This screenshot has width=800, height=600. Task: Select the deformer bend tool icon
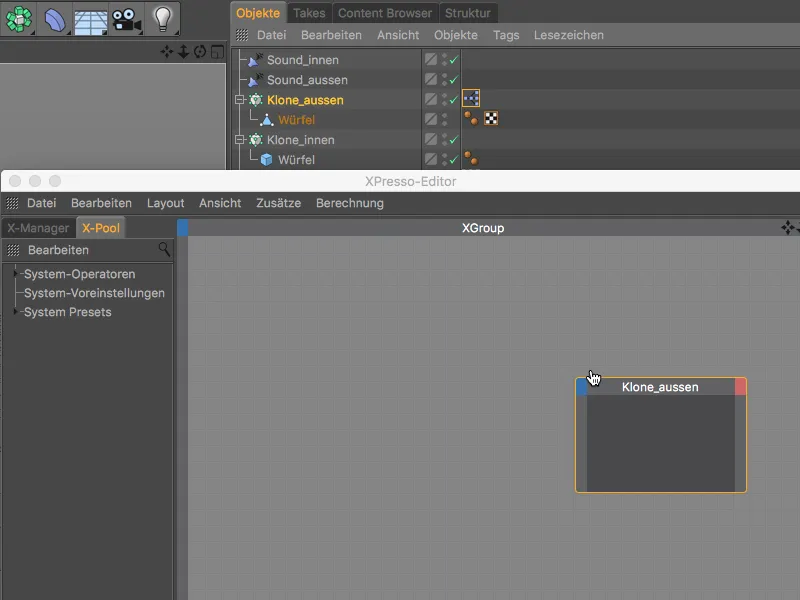(x=55, y=20)
